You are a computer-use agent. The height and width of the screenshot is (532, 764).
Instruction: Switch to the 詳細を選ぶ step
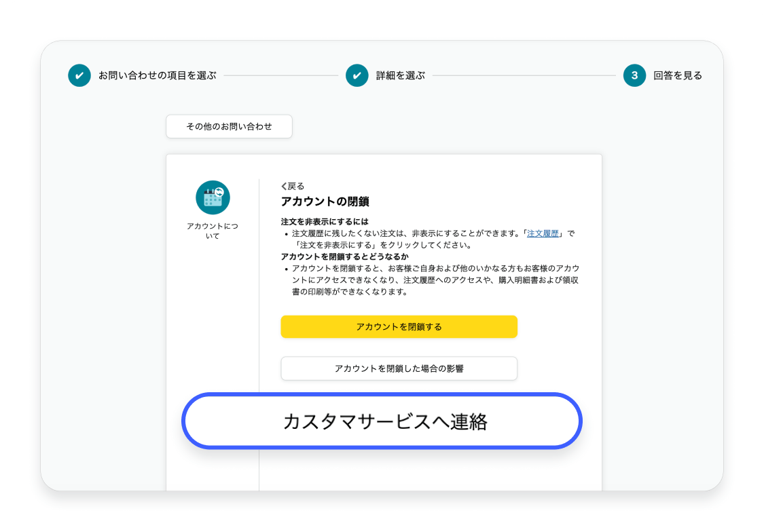400,75
